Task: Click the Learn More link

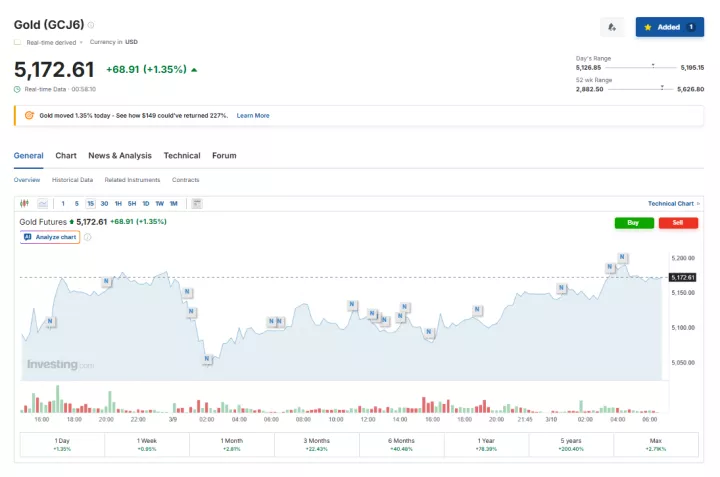Action: coord(252,116)
